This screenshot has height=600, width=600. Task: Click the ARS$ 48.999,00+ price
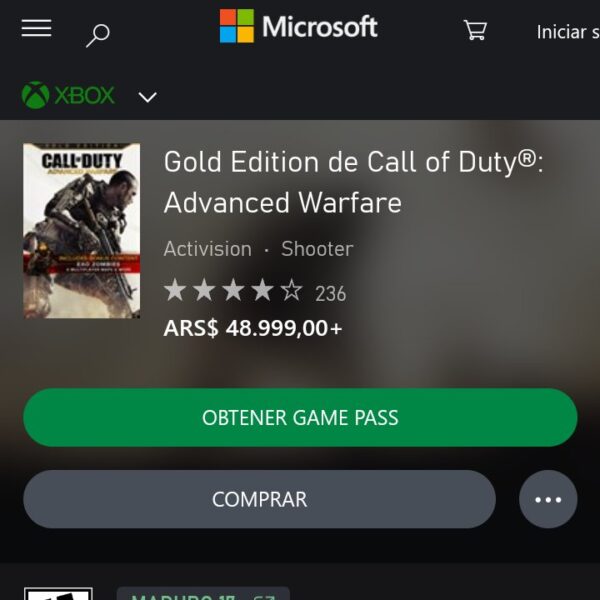[x=253, y=328]
